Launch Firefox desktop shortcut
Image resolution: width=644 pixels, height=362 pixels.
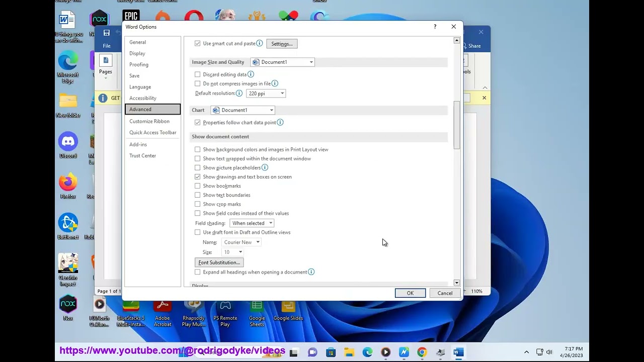click(x=68, y=186)
